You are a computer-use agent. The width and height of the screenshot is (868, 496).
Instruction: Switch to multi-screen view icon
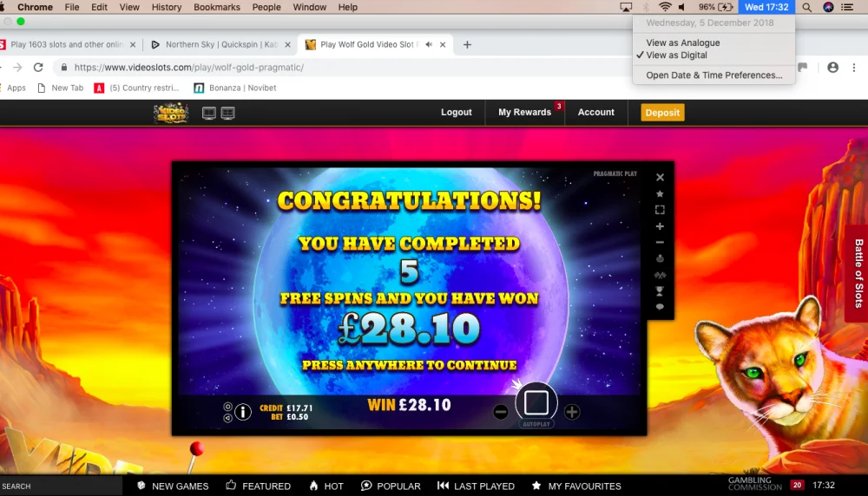pos(227,113)
